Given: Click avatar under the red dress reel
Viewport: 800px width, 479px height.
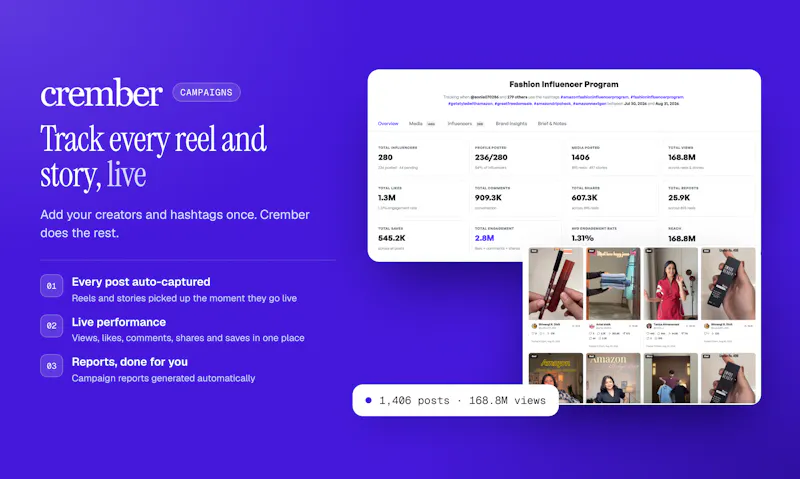Looking at the screenshot, I should (649, 325).
